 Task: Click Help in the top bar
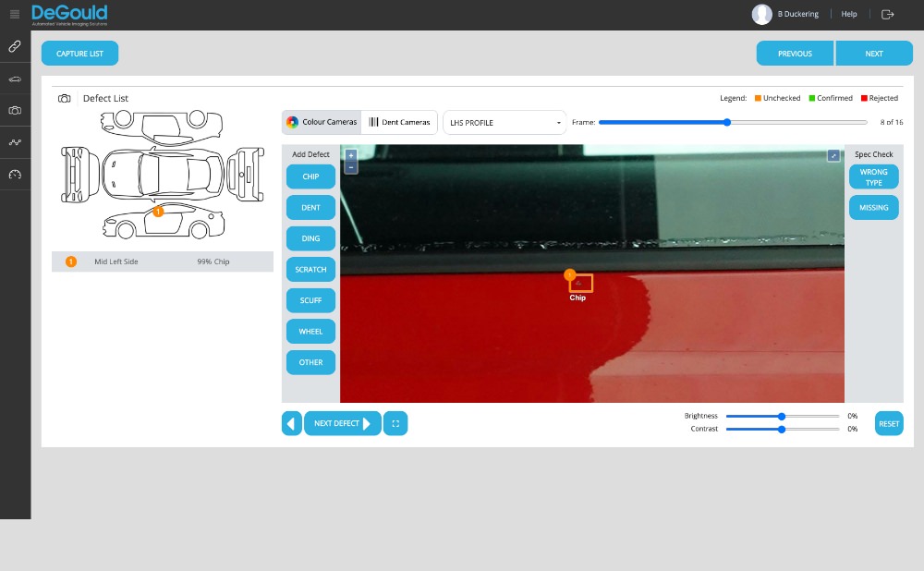[849, 14]
